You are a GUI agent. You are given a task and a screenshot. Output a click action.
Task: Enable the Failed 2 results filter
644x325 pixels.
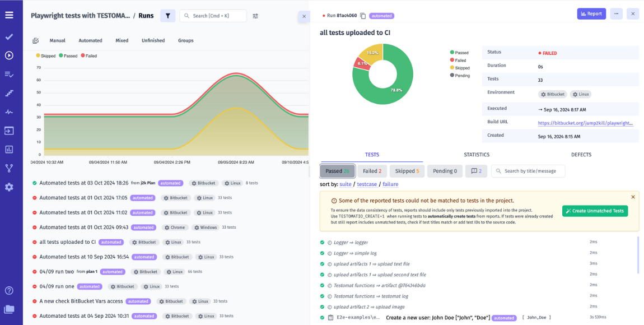(x=372, y=171)
